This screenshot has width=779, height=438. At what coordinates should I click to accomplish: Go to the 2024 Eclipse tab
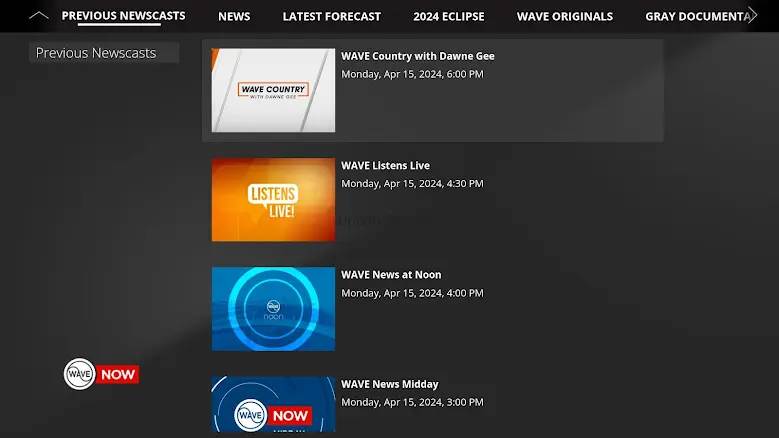pyautogui.click(x=449, y=16)
